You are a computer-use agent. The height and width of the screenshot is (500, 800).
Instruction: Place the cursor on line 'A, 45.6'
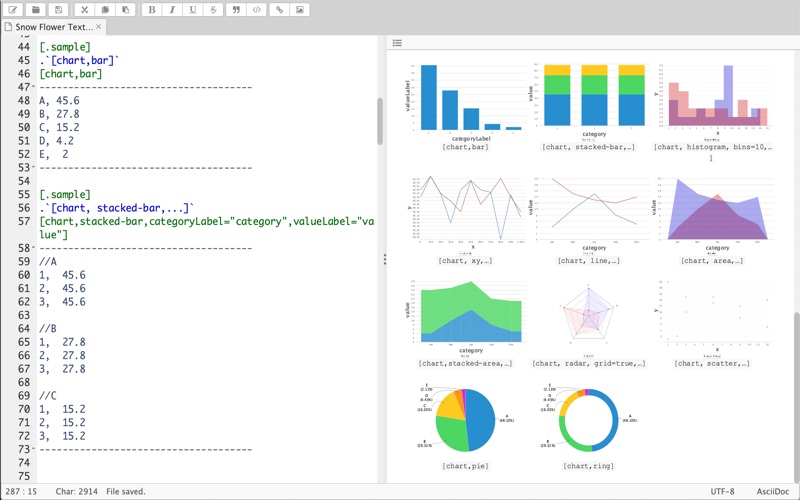(59, 101)
